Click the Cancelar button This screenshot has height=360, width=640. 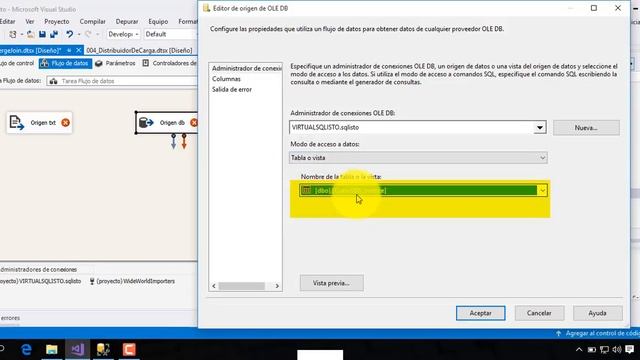[539, 313]
